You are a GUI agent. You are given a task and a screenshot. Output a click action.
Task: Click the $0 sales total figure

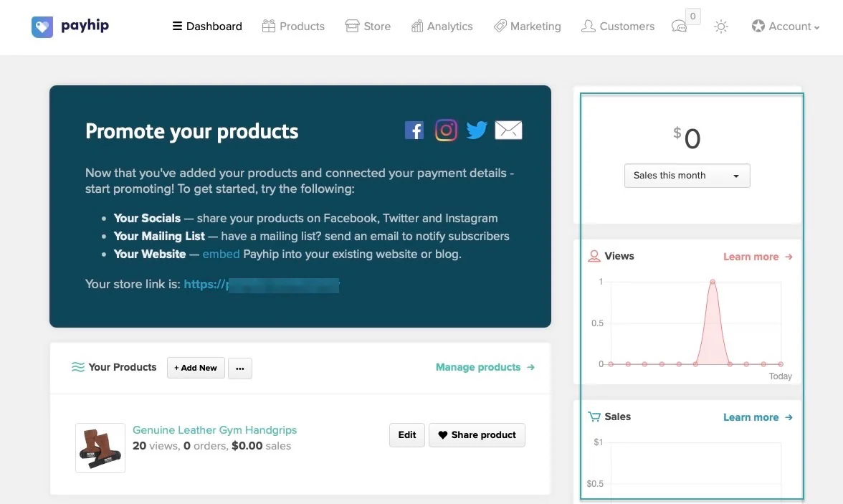pyautogui.click(x=687, y=138)
